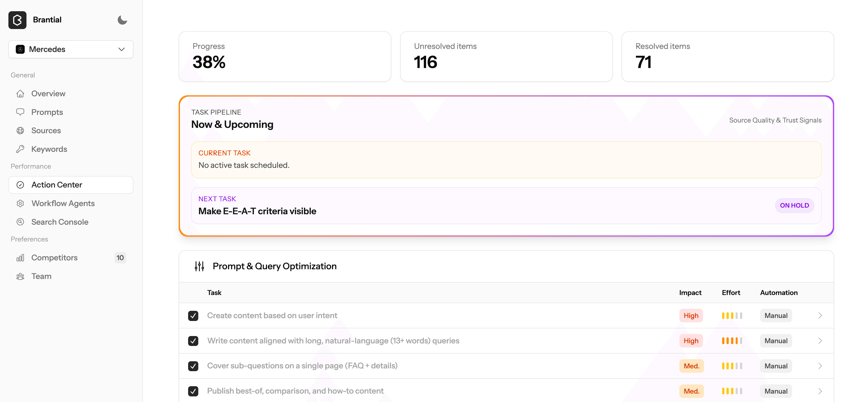Go to Search Console page
868x402 pixels.
(60, 222)
